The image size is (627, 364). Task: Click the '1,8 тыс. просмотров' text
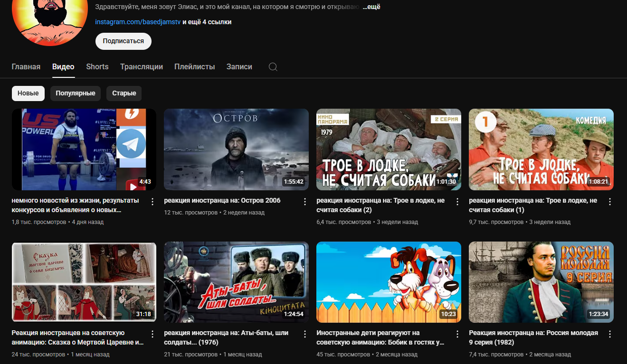(39, 222)
